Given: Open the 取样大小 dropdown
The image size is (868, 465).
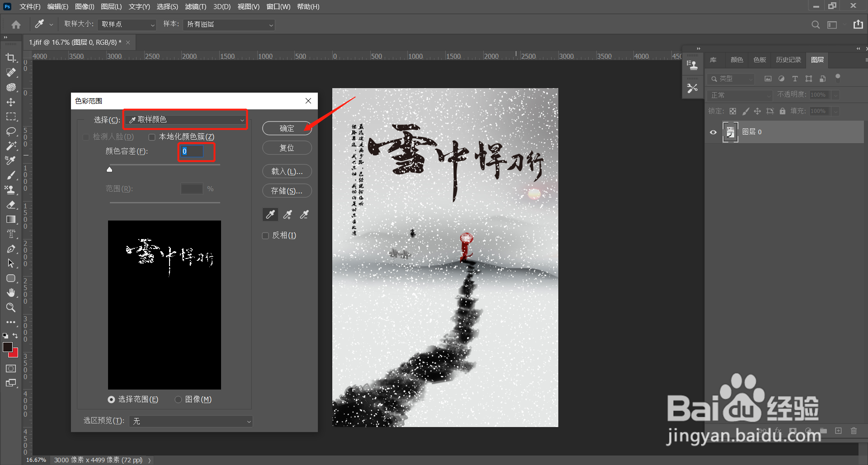Looking at the screenshot, I should pyautogui.click(x=127, y=24).
